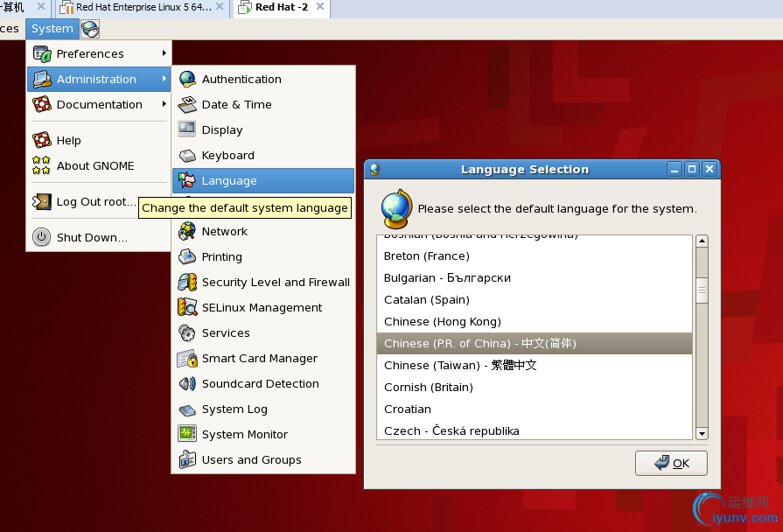
Task: Expand the Documentation submenu
Action: click(98, 104)
